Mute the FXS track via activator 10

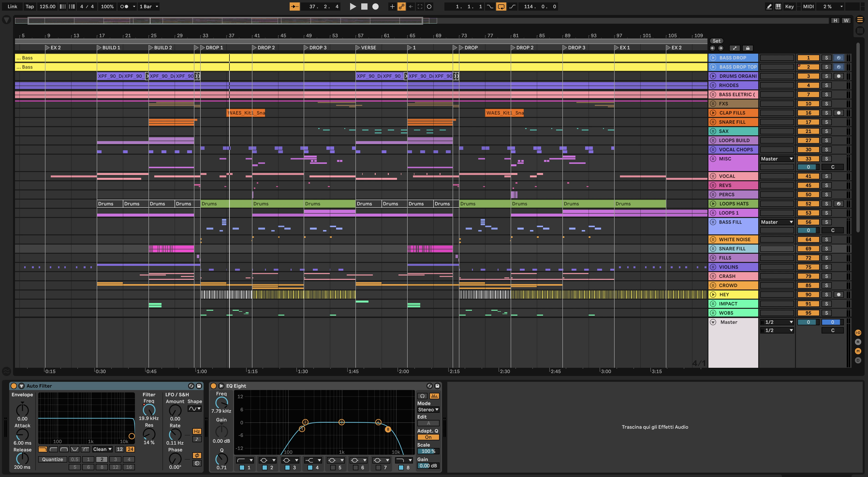808,104
